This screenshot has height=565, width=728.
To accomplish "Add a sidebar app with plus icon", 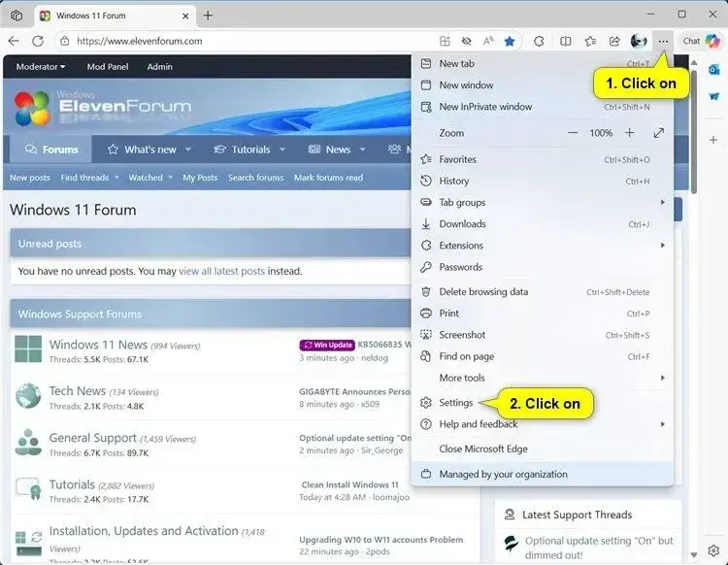I will tap(713, 139).
